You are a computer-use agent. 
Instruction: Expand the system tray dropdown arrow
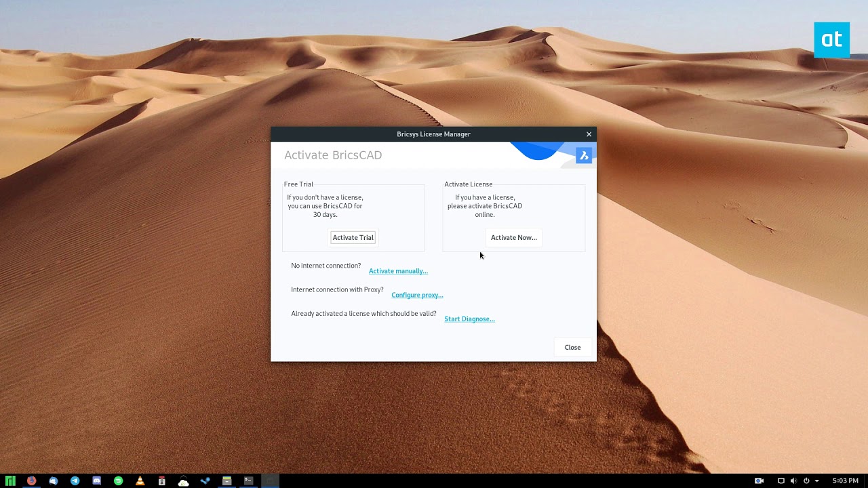point(816,481)
